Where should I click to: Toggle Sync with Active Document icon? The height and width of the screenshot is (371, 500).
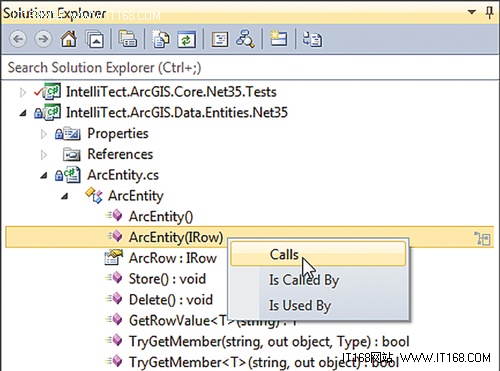312,39
